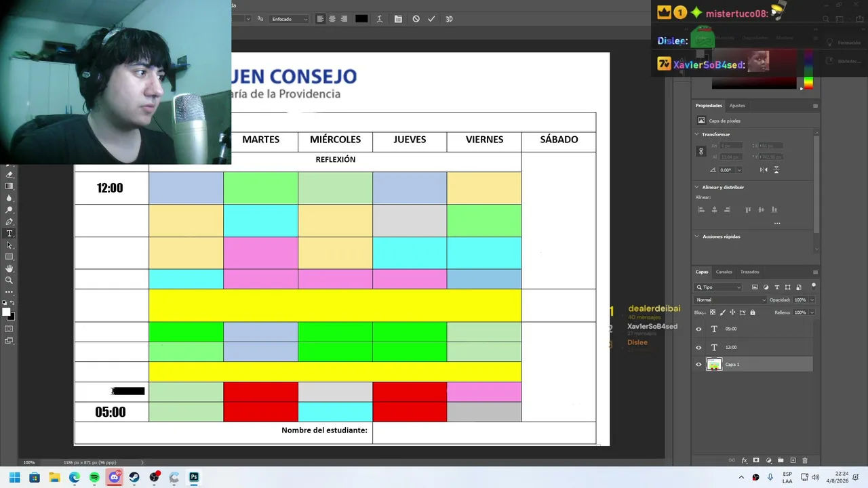Switch to the Ajustes tab

[x=737, y=106]
